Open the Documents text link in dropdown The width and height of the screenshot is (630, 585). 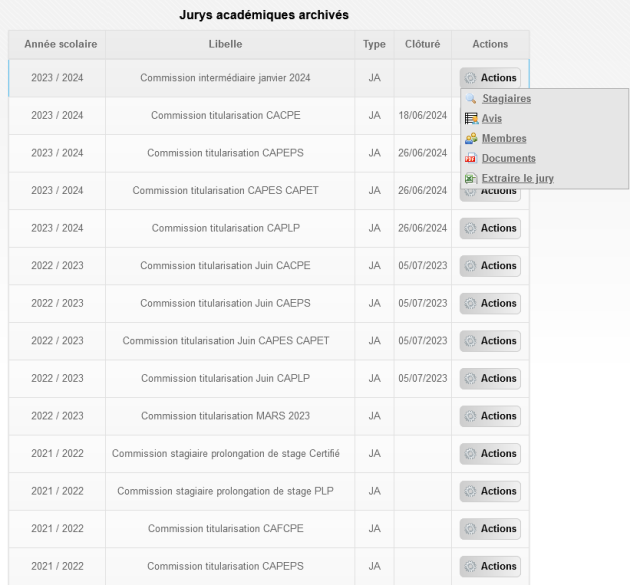pos(508,159)
